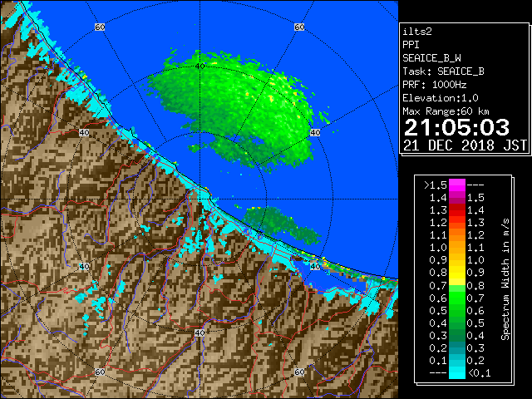The image size is (532, 399).
Task: Click the '40' range label on the green echo's top
Action: click(x=199, y=66)
